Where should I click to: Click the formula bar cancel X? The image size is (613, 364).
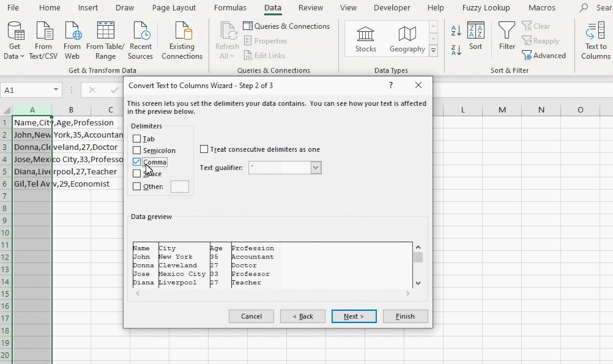[x=92, y=90]
